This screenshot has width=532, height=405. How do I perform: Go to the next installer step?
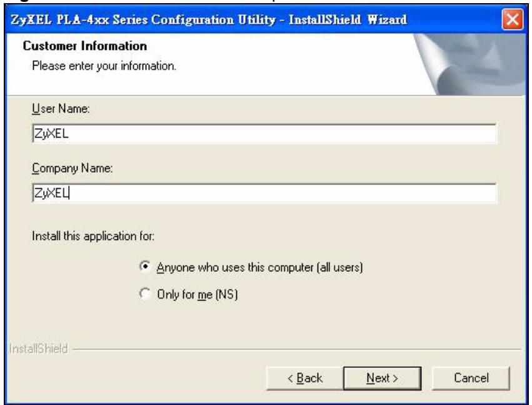[x=383, y=378]
